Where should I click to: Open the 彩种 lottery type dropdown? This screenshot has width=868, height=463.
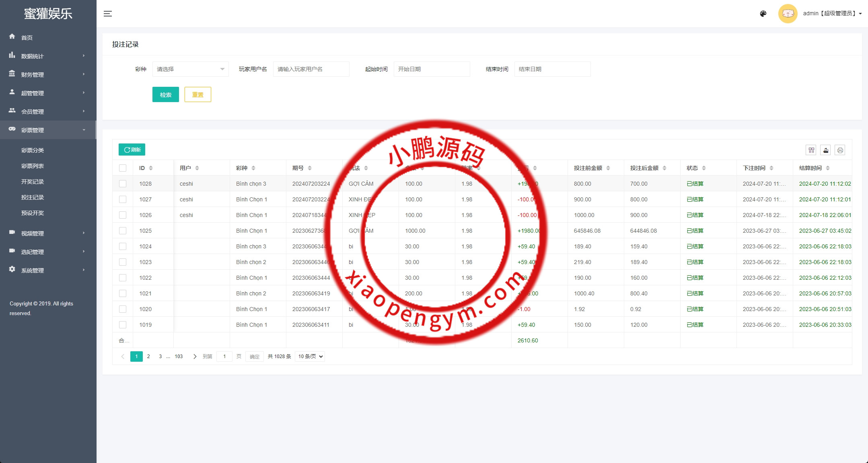coord(190,69)
